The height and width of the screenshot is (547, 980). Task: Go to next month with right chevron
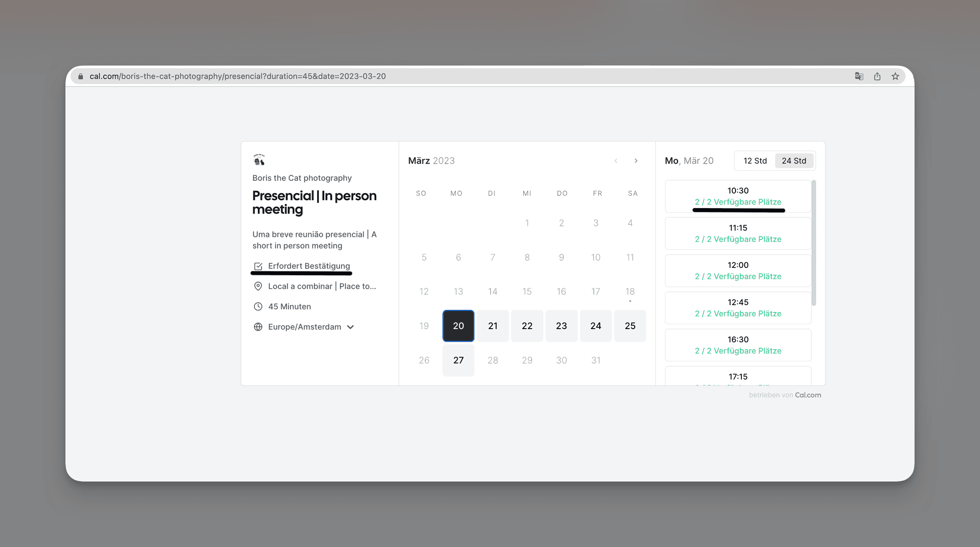click(636, 161)
